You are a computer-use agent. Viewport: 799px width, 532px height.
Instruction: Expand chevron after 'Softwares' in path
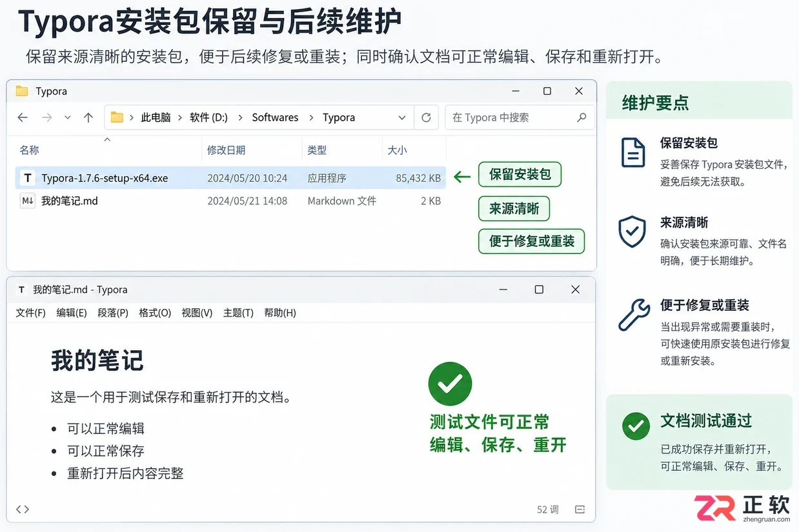(x=311, y=117)
